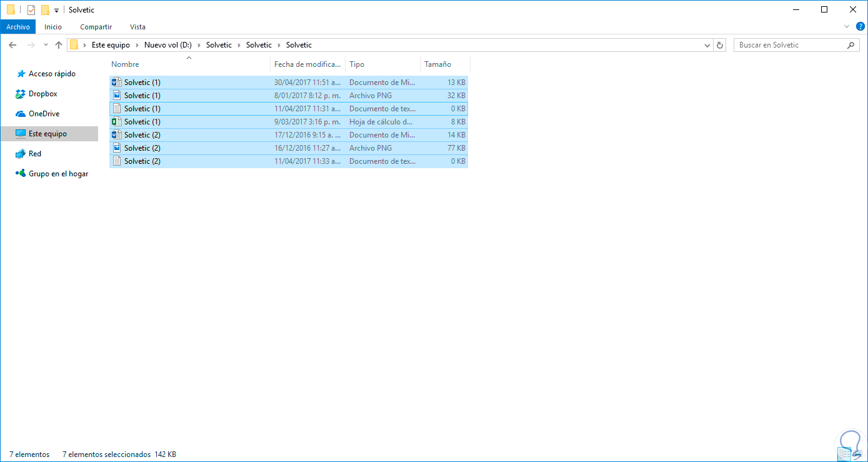
Task: Open Grupo en el hogar in sidebar
Action: [x=58, y=174]
